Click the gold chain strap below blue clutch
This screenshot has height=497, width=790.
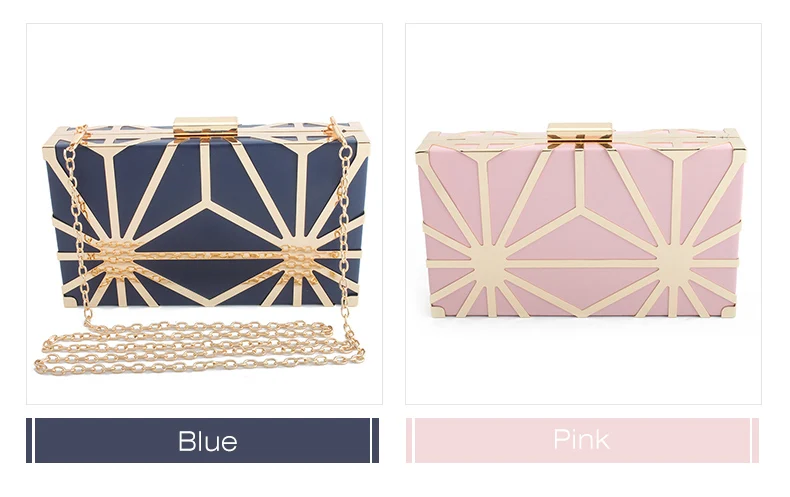pos(199,348)
